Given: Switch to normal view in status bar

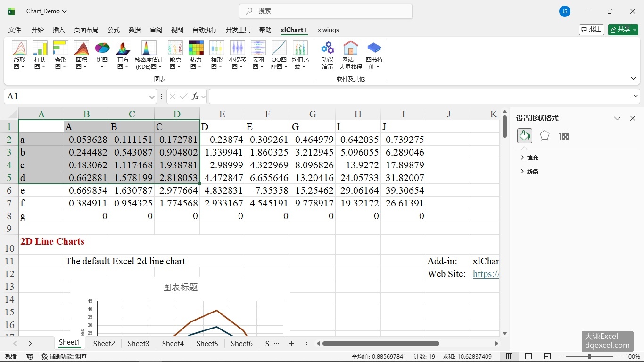Looking at the screenshot, I should 509,356.
